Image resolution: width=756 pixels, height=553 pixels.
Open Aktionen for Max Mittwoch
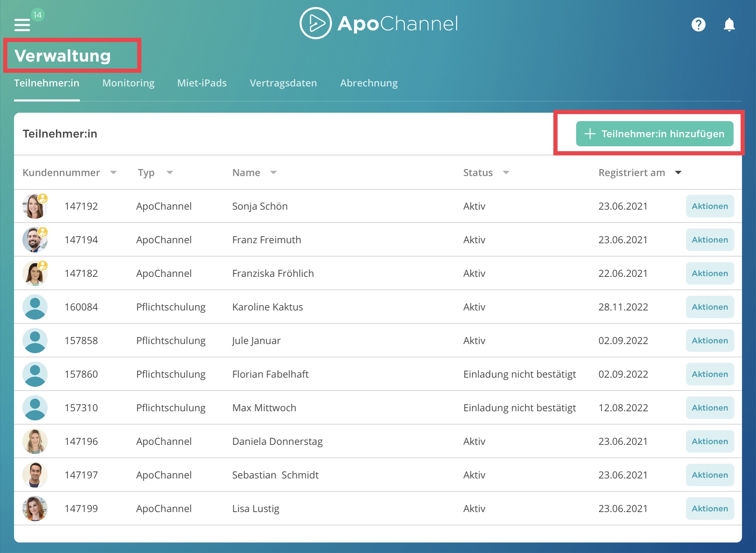pyautogui.click(x=710, y=408)
